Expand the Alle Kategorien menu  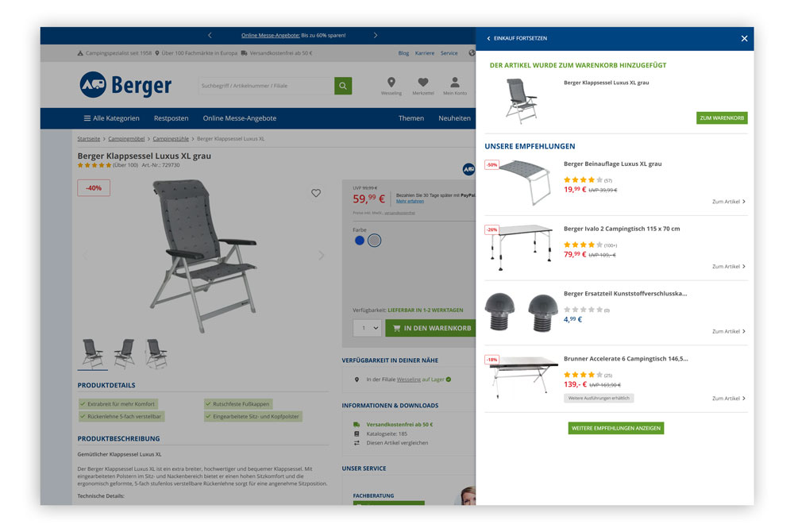click(111, 118)
